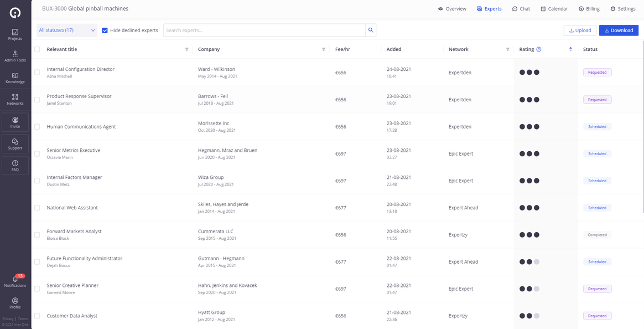This screenshot has width=644, height=329.
Task: Open Notifications showing 13 alerts
Action: [15, 281]
